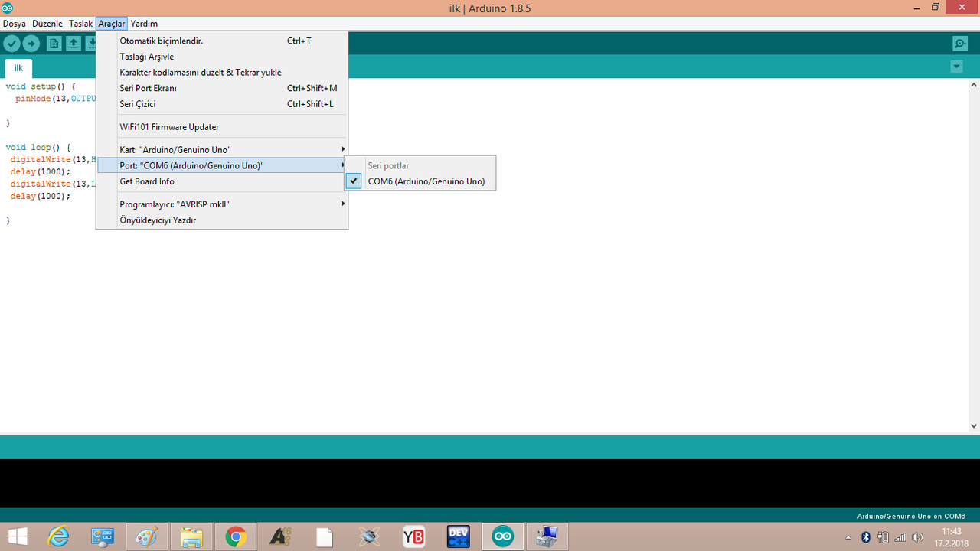Open the blank document taskbar icon
The width and height of the screenshot is (980, 551).
pos(325,536)
